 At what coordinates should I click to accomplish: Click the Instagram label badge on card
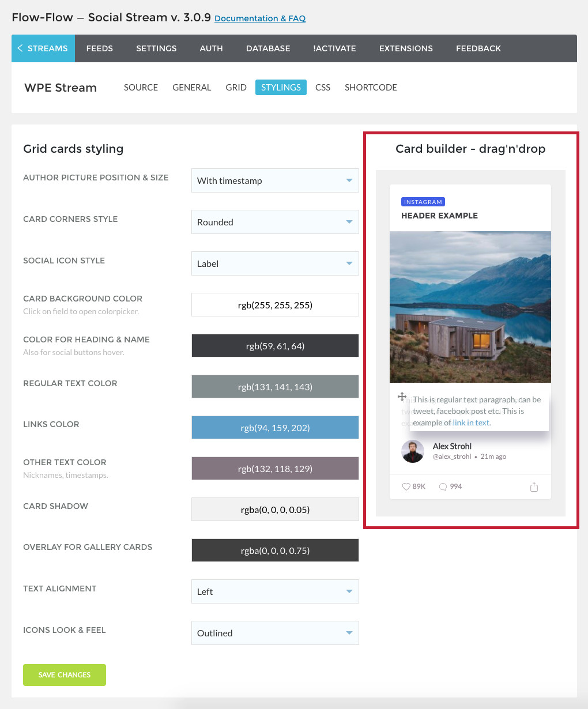pyautogui.click(x=423, y=202)
